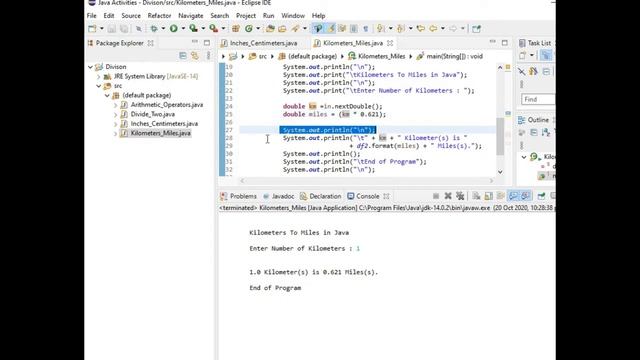640x360 pixels.
Task: Click the Open Perspective icon
Action: coord(476,29)
